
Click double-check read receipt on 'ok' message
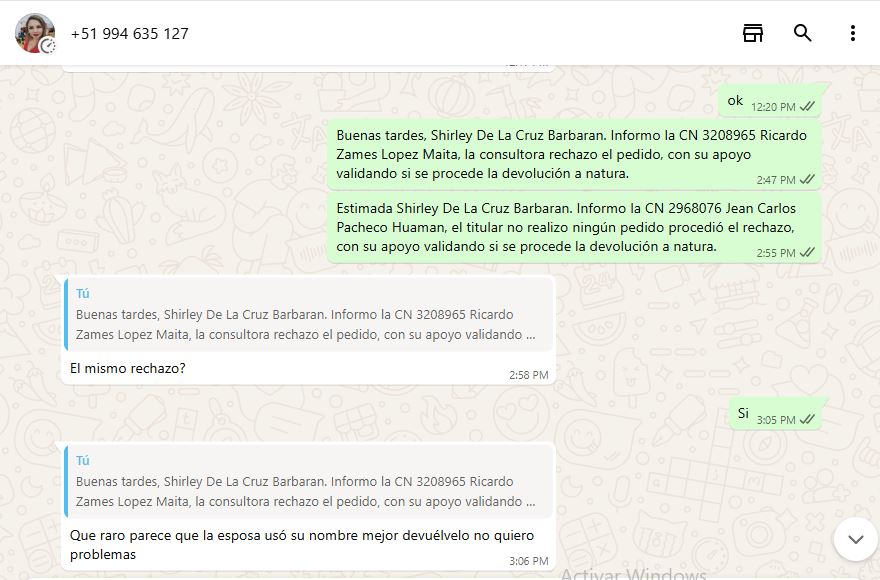pyautogui.click(x=807, y=107)
